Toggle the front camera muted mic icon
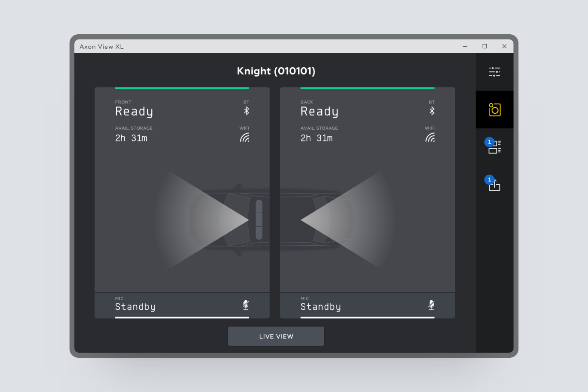The image size is (588, 392). [246, 305]
